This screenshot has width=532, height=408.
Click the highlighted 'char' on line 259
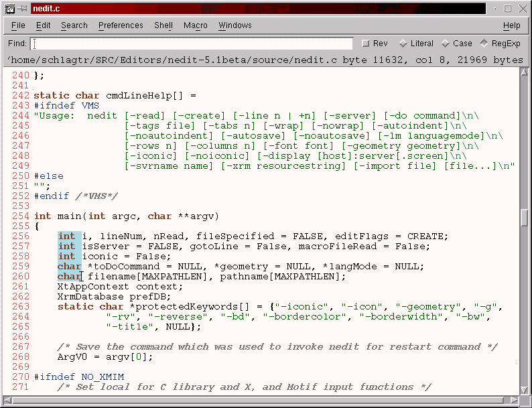click(x=69, y=267)
